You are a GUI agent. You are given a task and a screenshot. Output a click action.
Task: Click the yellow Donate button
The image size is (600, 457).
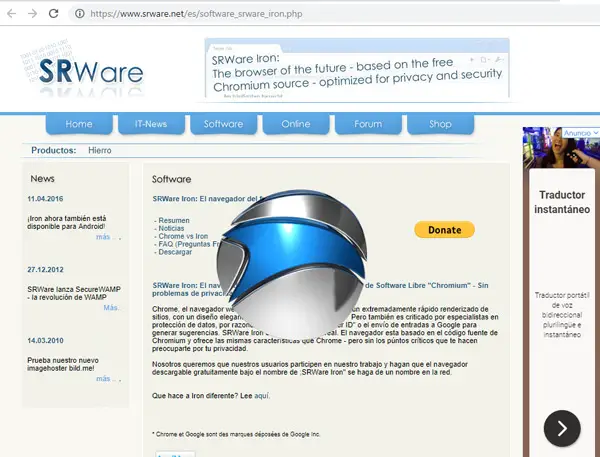tap(444, 230)
